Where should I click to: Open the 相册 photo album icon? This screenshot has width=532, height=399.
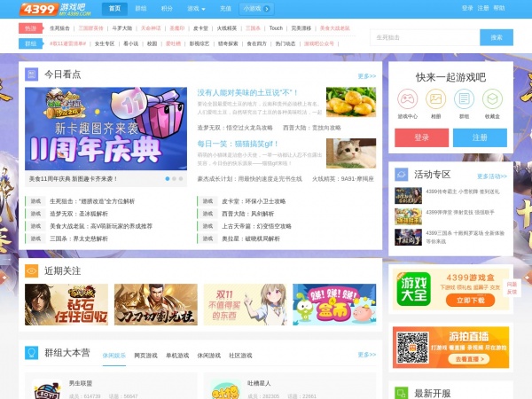435,98
